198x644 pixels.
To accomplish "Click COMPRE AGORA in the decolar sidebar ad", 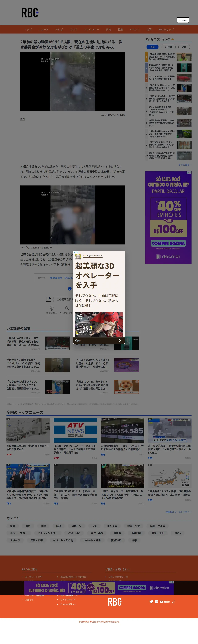I will [x=168, y=243].
